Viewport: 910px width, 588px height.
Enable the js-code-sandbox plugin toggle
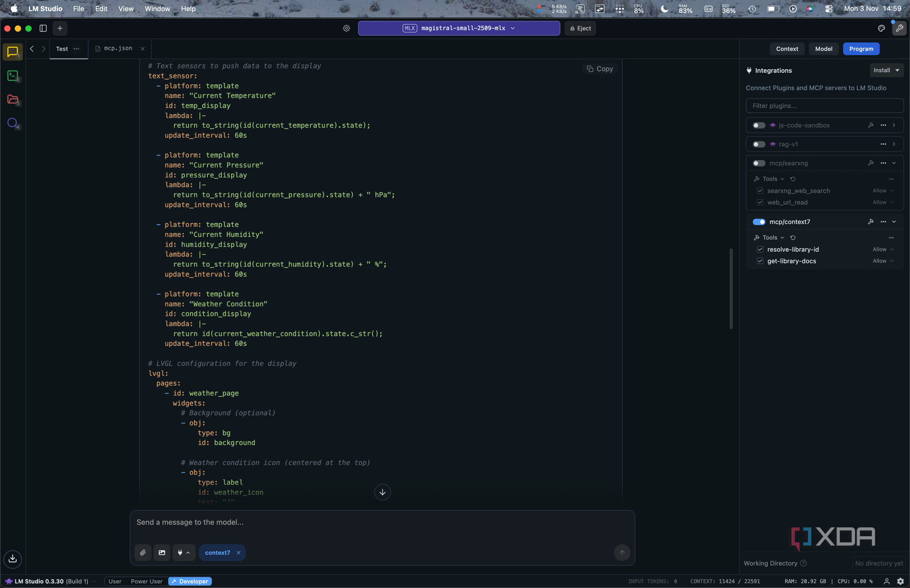[759, 125]
